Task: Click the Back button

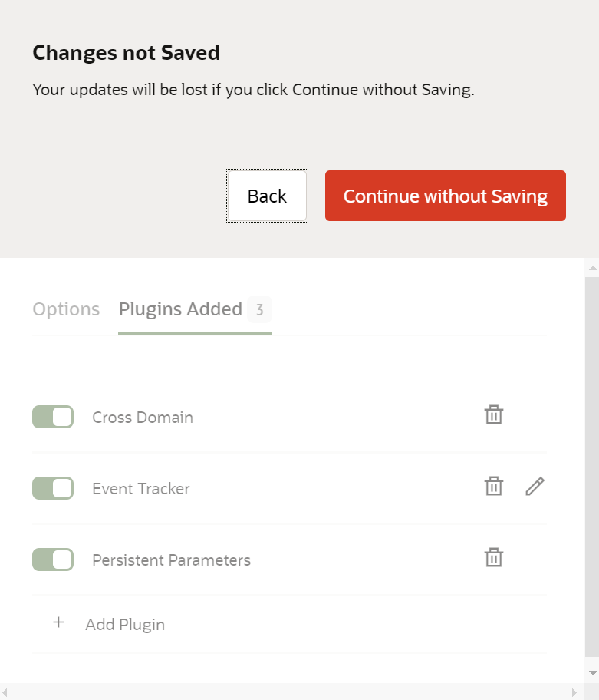Action: click(x=267, y=196)
